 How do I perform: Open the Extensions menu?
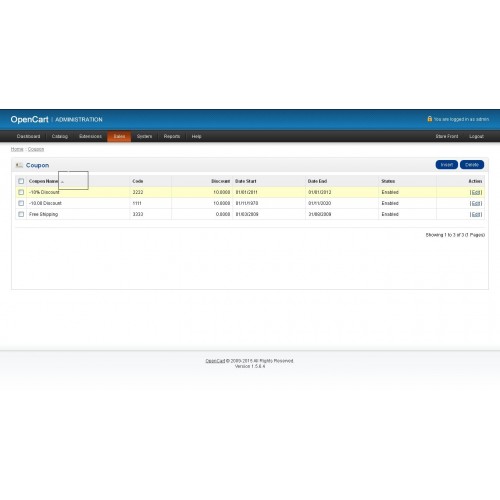(90, 136)
